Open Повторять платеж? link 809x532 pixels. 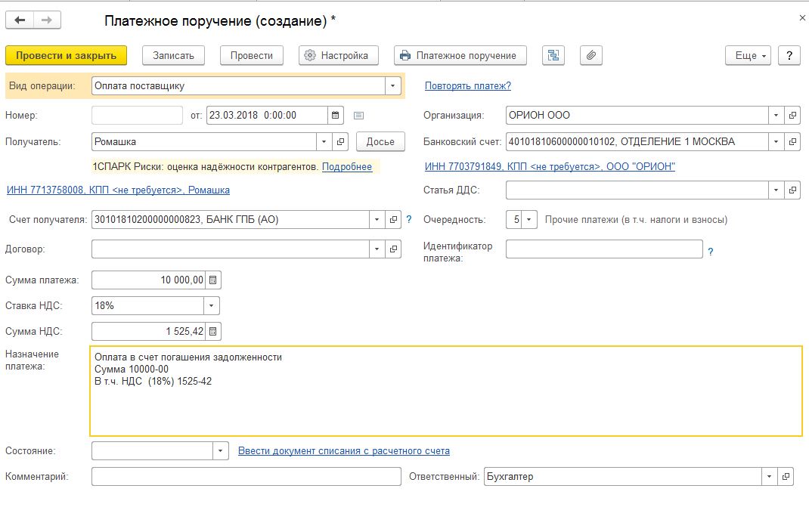(x=467, y=86)
